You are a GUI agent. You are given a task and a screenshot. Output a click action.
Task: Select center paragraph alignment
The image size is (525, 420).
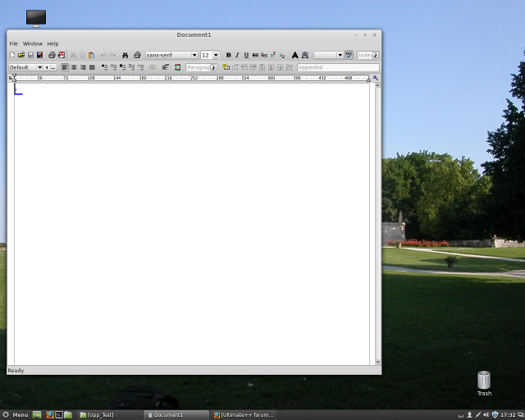pos(74,67)
